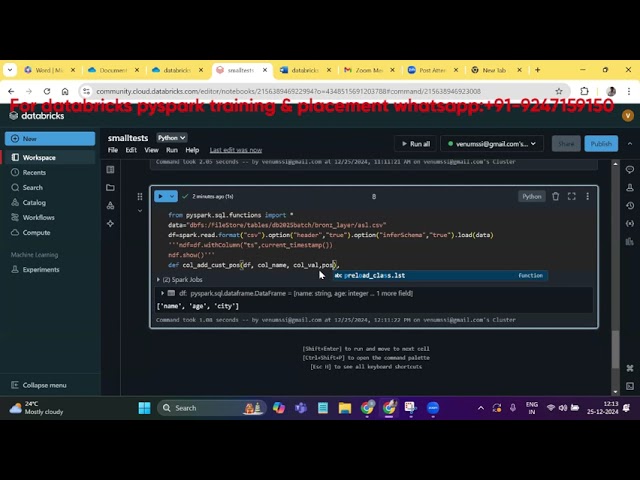Open the MLflow experiments flask icon on right

[630, 187]
